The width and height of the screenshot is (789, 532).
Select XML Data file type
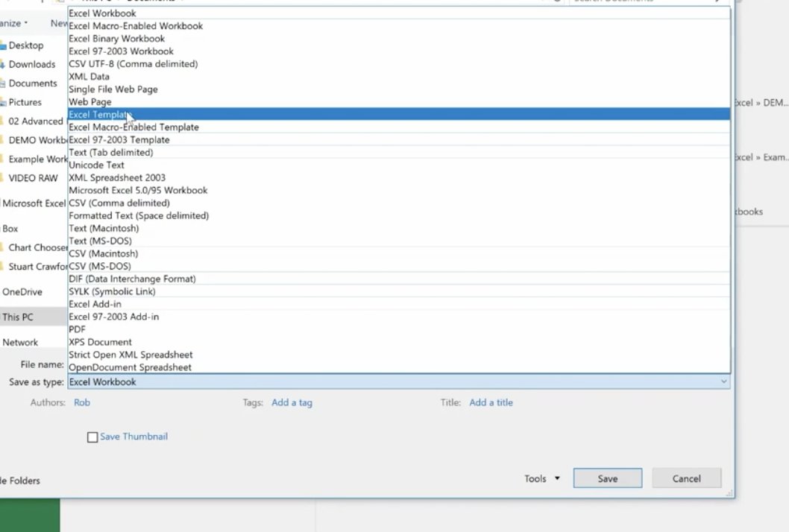[399, 77]
